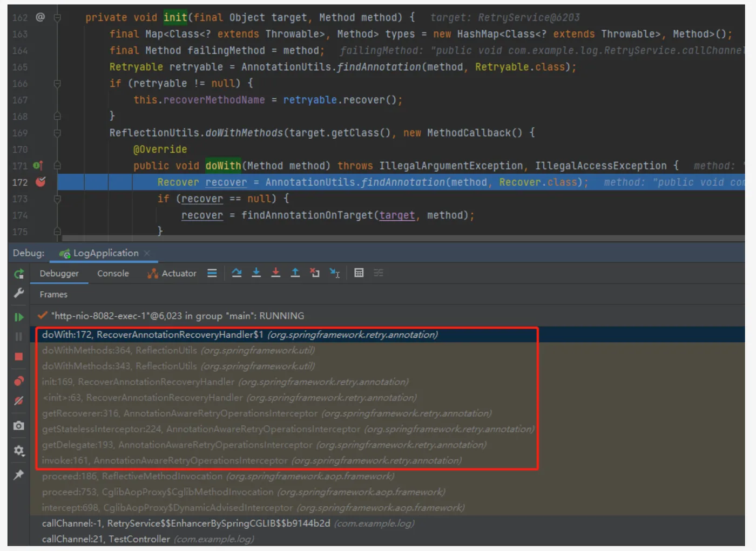Screen dimensions: 756x551
Task: Click the Trace Current Stream Chain icon
Action: (x=379, y=273)
